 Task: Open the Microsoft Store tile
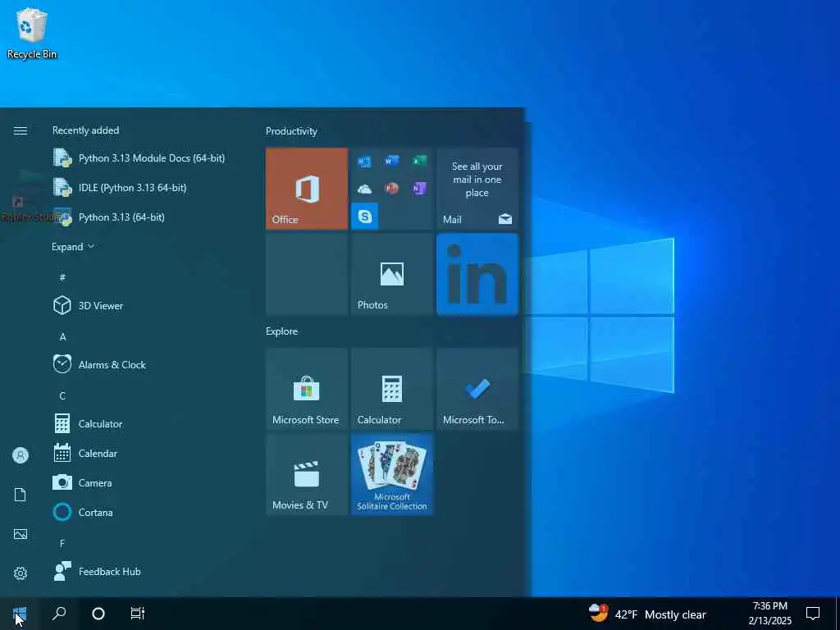[307, 389]
